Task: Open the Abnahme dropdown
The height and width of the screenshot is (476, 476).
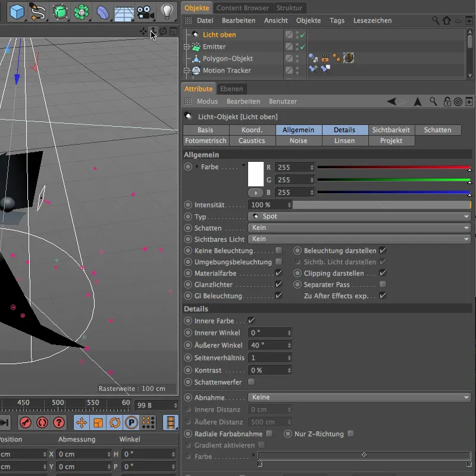Action: tap(359, 397)
